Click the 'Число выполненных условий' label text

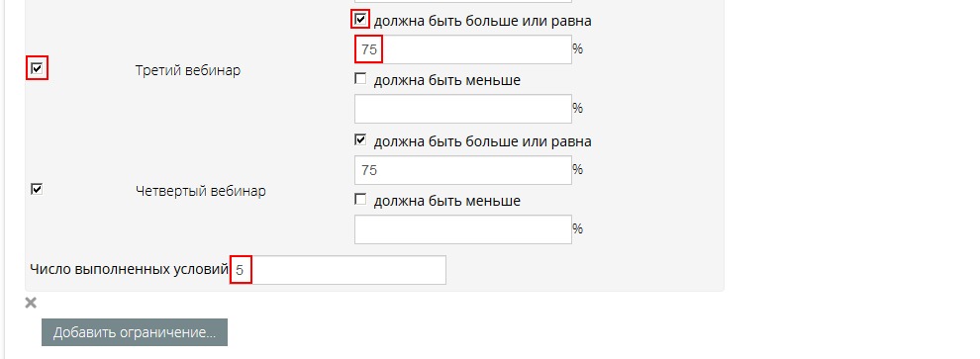129,270
